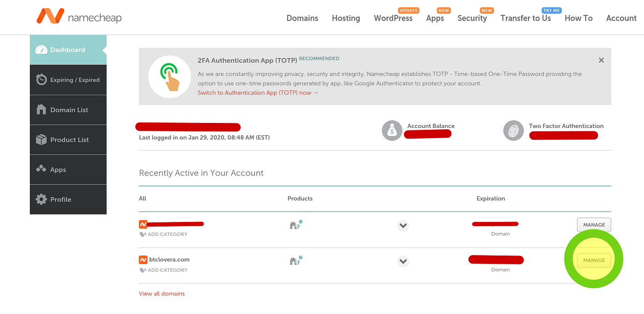
Task: Go to Expiring / Expired in sidebar
Action: [68, 80]
